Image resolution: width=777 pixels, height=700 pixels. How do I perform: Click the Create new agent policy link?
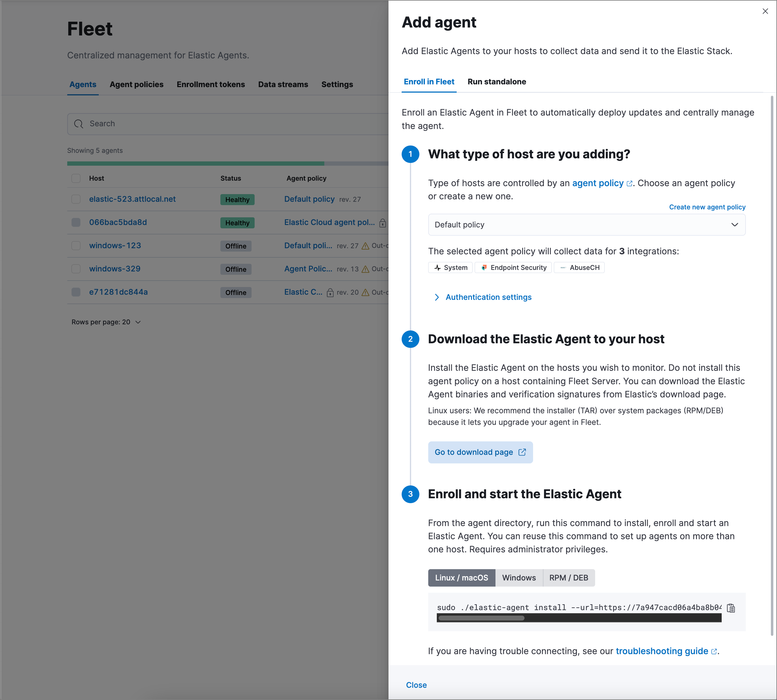tap(707, 207)
